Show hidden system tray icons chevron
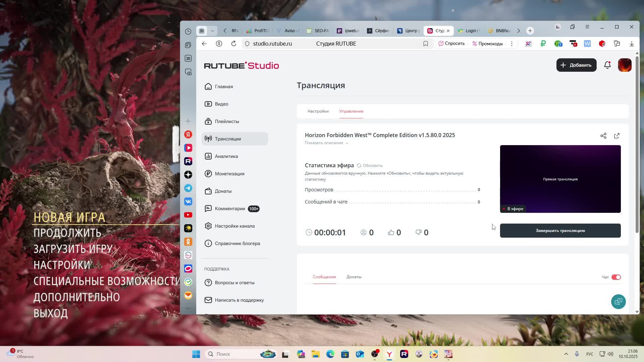 (x=566, y=354)
